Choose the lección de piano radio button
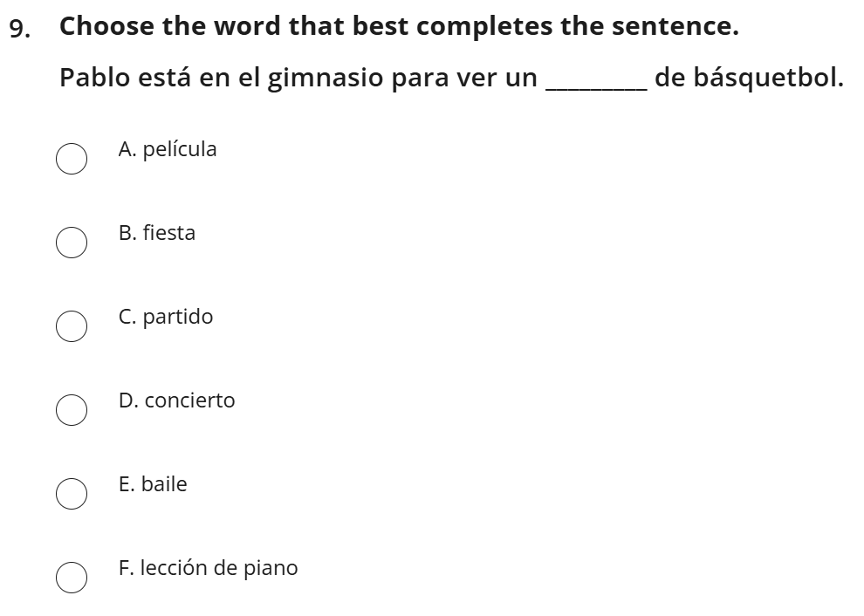864x616 pixels. click(72, 578)
